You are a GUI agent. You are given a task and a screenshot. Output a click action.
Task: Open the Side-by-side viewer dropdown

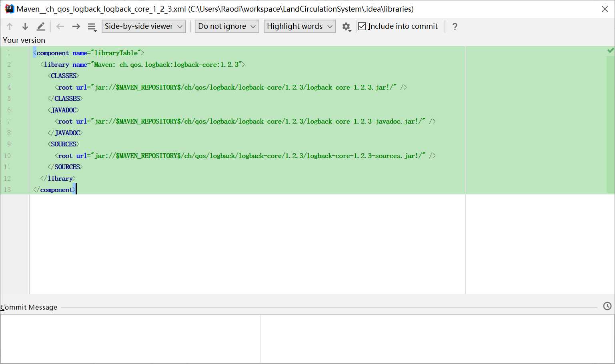[144, 26]
